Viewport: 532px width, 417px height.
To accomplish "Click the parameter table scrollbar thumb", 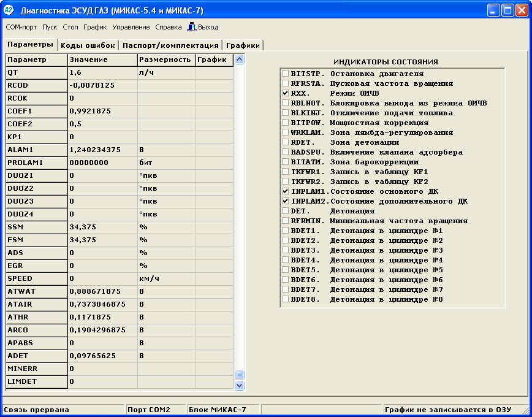I will click(240, 375).
